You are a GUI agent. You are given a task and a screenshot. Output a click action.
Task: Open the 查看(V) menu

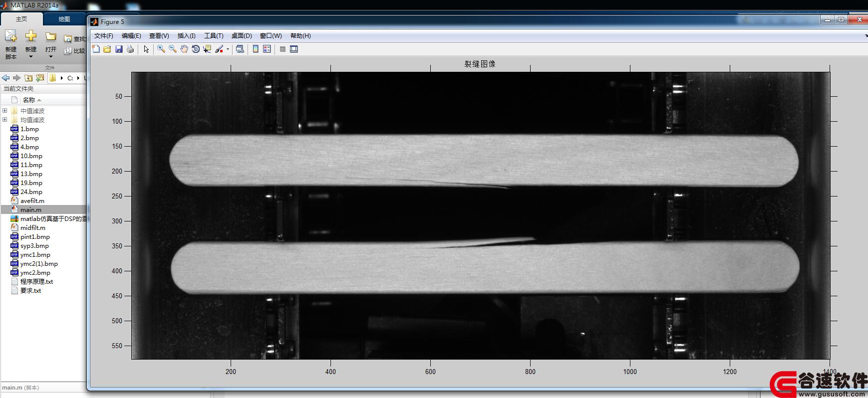pyautogui.click(x=159, y=36)
